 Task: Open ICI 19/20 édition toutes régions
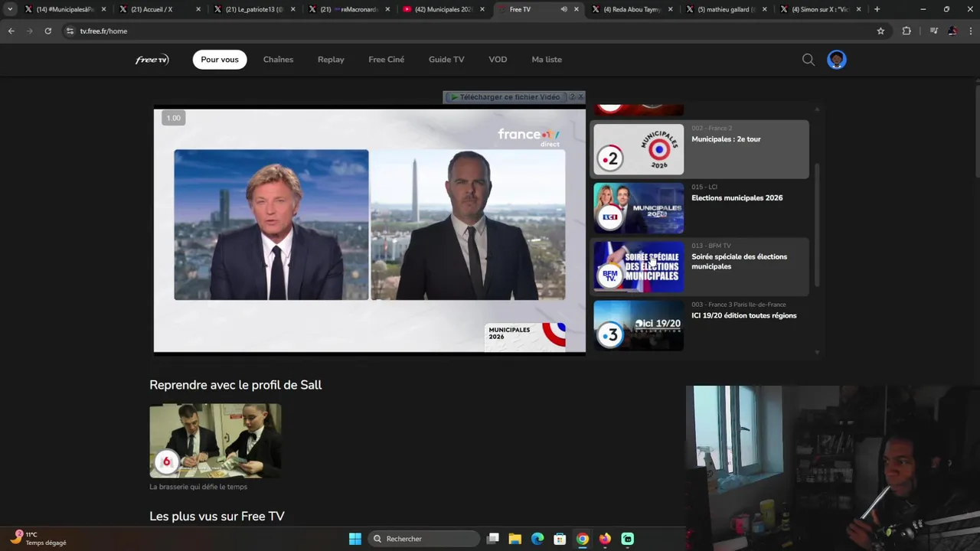743,315
